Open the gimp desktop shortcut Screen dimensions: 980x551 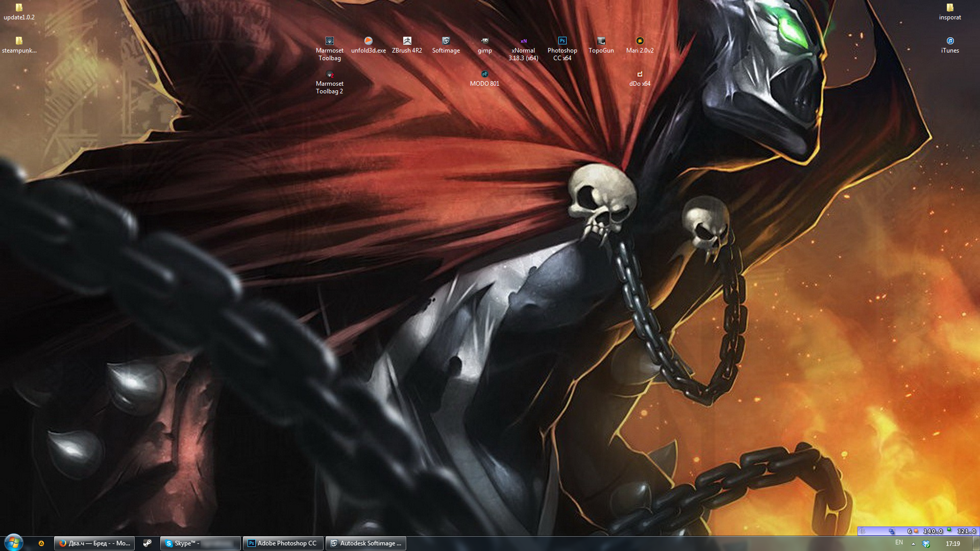tap(484, 41)
